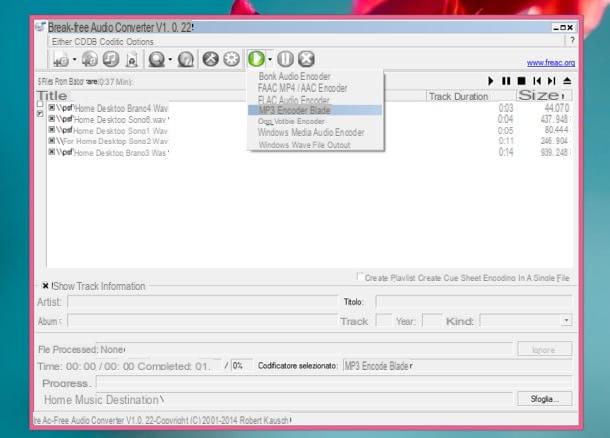Screen dimensions: 610x438
Task: Select the highlighted MP3 Encoder Blade entry
Action: [x=316, y=110]
